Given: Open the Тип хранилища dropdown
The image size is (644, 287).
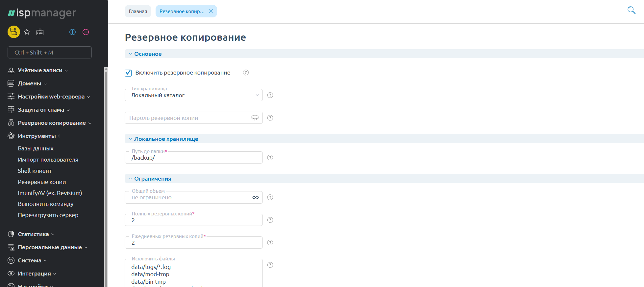Looking at the screenshot, I should click(193, 95).
